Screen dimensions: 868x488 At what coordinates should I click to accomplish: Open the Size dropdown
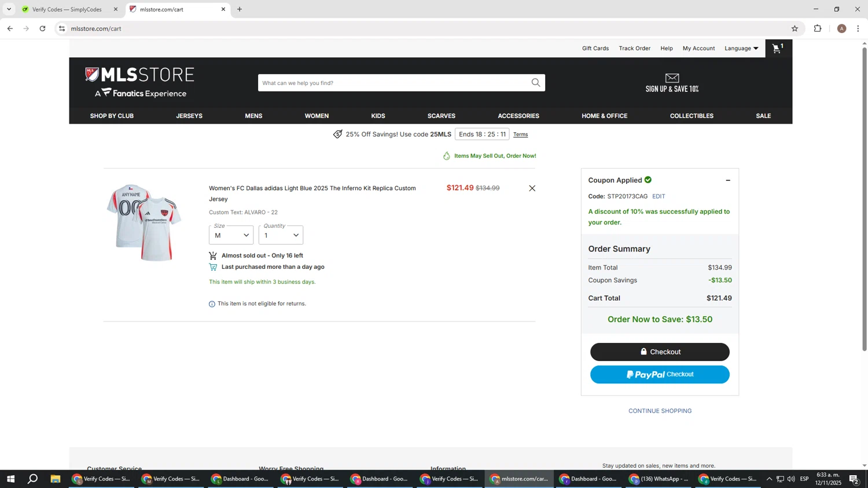point(231,235)
